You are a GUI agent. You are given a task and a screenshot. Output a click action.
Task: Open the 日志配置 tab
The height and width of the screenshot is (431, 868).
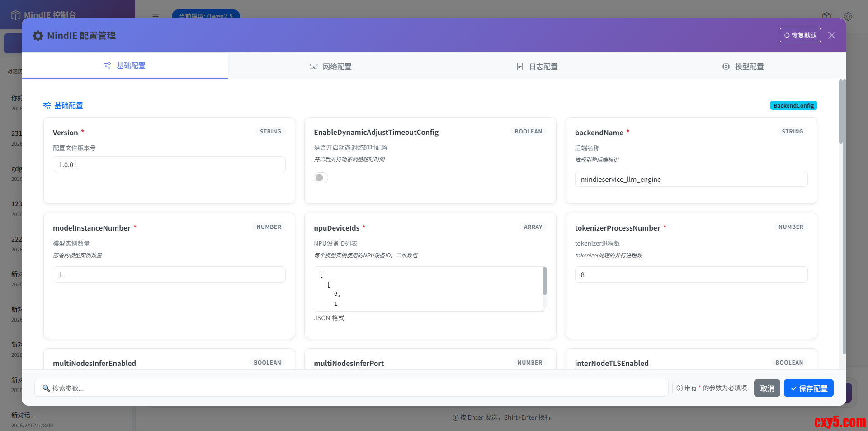coord(537,66)
